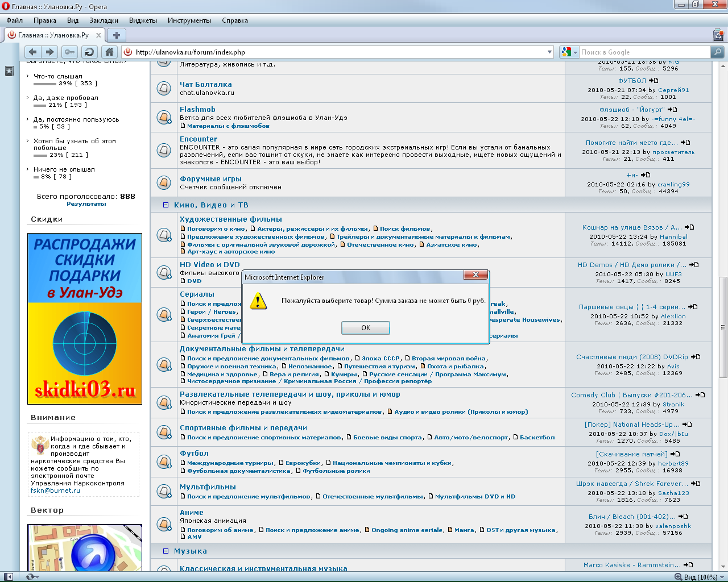Open the Художественные фильмы forum link
The width and height of the screenshot is (728, 582).
click(230, 219)
